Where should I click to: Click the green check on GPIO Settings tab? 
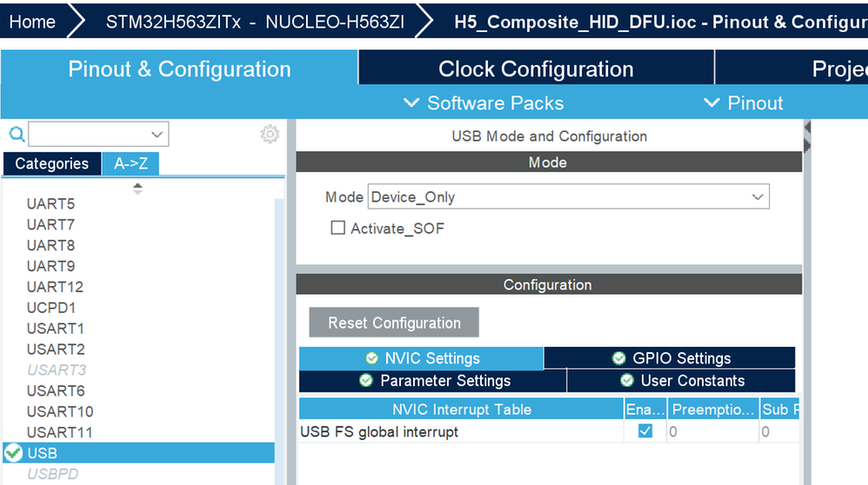[619, 358]
